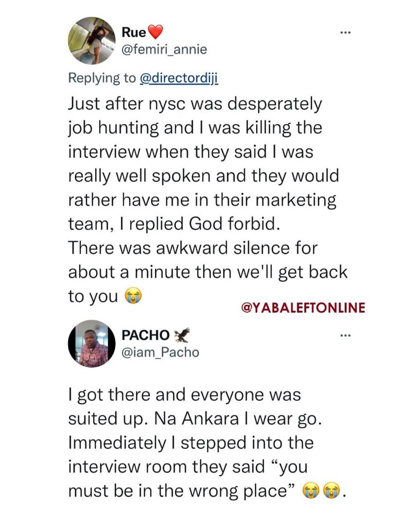Click the 'Replying to' label
This screenshot has height=525, width=420.
coord(102,78)
